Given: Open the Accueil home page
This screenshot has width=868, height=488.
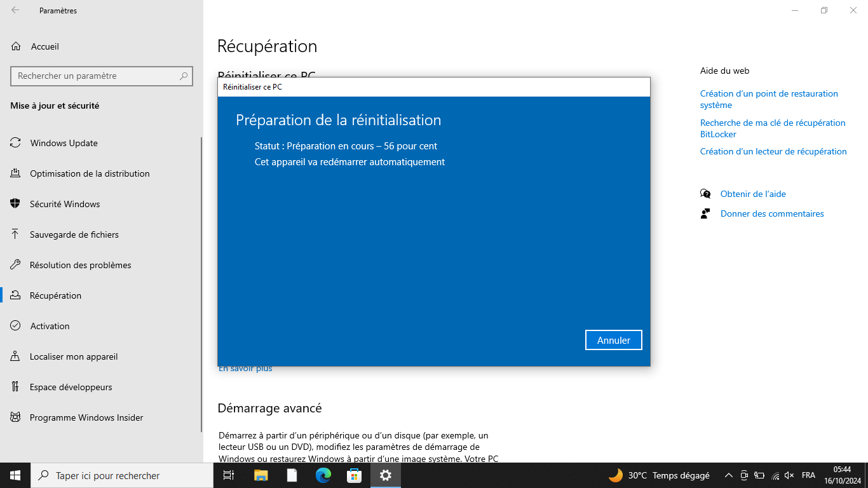Looking at the screenshot, I should point(44,46).
